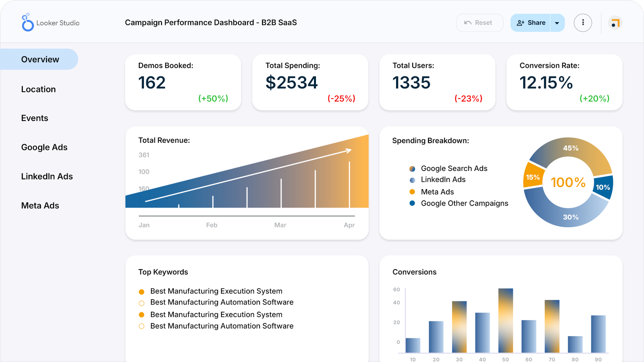Click the Looker Studio logo icon
The height and width of the screenshot is (362, 644).
click(x=27, y=22)
